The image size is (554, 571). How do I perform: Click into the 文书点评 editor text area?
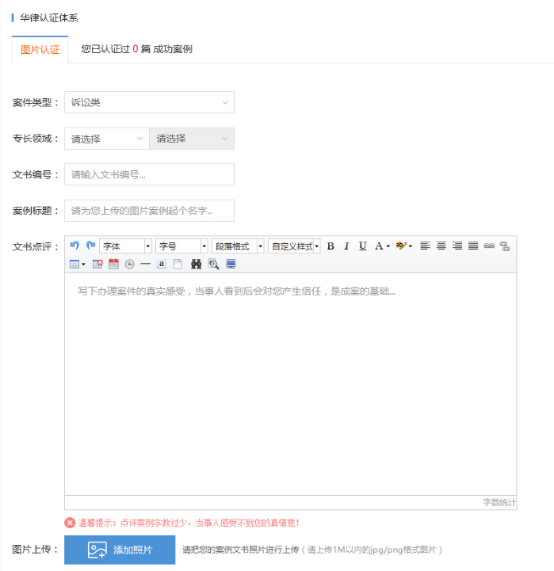(290, 384)
